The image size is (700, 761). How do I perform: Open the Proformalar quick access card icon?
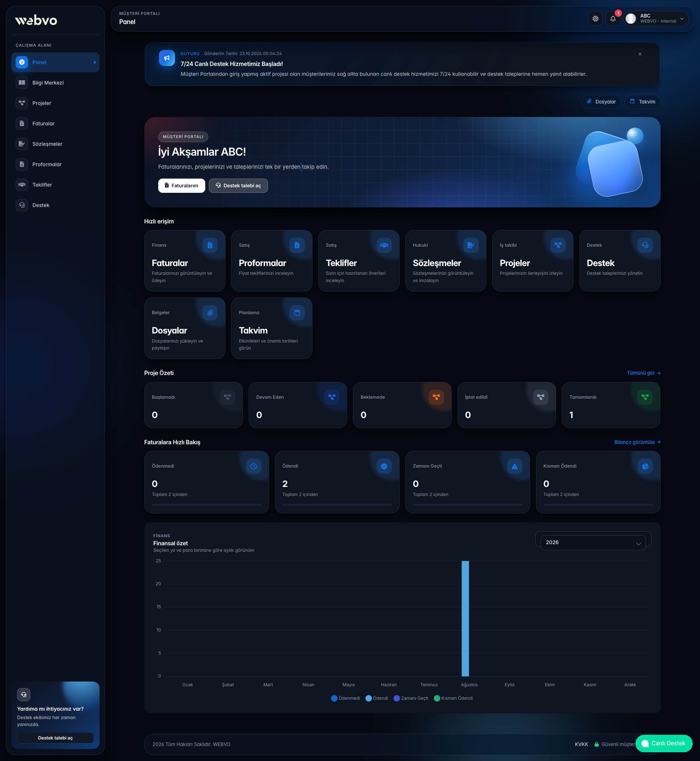coord(297,245)
